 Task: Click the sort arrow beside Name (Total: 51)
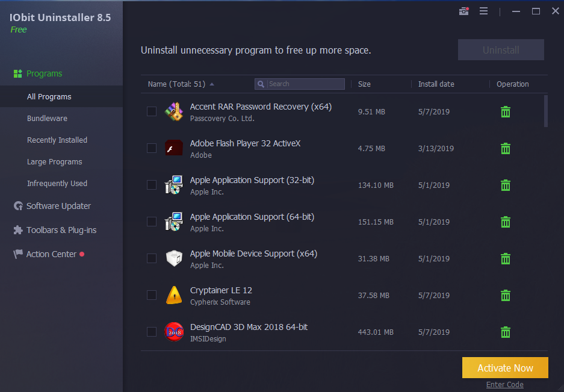tap(212, 84)
